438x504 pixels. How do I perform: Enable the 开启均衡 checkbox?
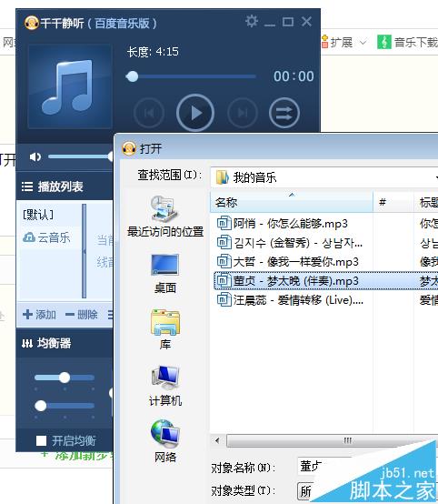pos(42,440)
